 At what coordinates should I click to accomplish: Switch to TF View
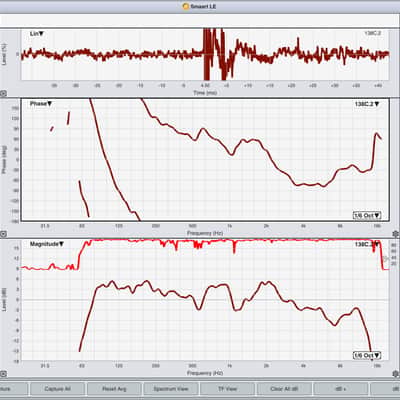(227, 389)
